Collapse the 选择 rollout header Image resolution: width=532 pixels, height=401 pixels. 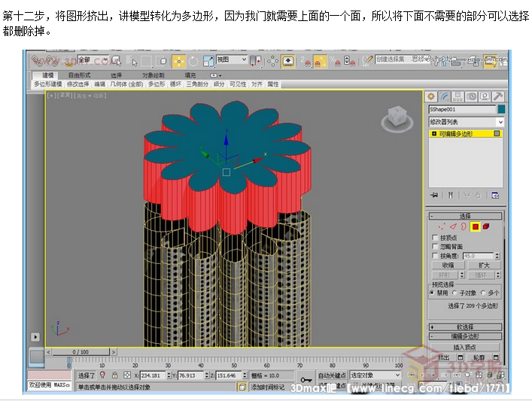(x=465, y=216)
